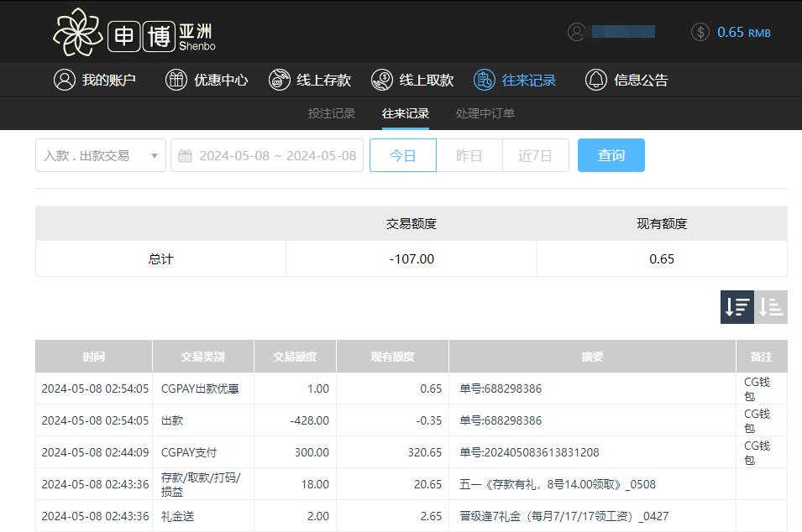Open 信息公告 announcements bell

626,80
